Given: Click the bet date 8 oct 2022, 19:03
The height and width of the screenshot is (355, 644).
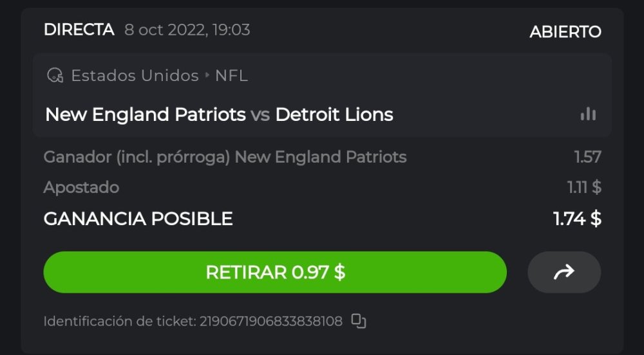Looking at the screenshot, I should click(187, 30).
